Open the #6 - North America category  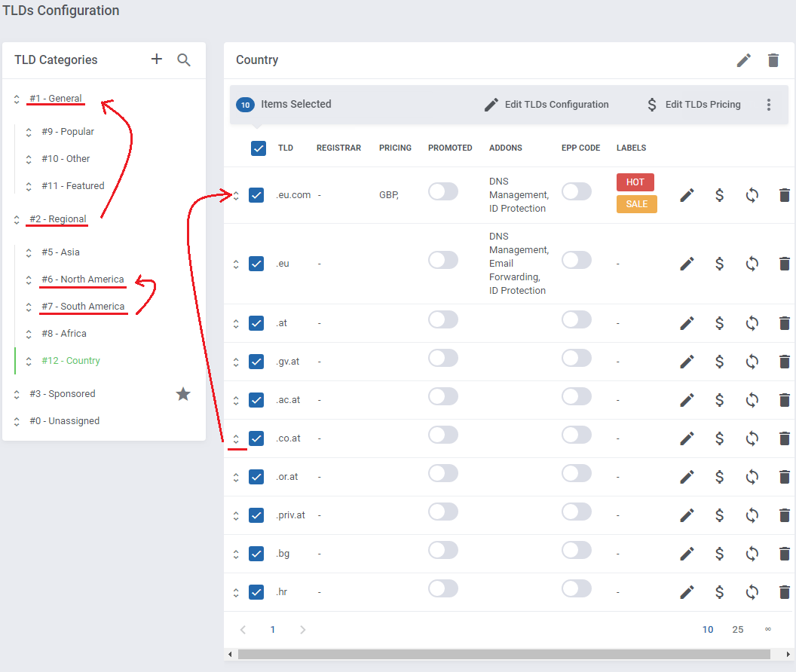83,279
